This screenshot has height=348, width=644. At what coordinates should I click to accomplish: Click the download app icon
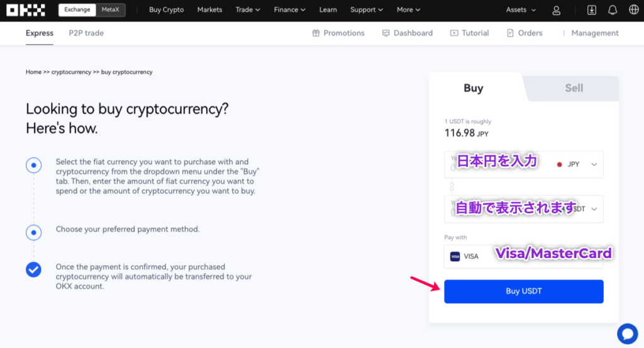[591, 10]
